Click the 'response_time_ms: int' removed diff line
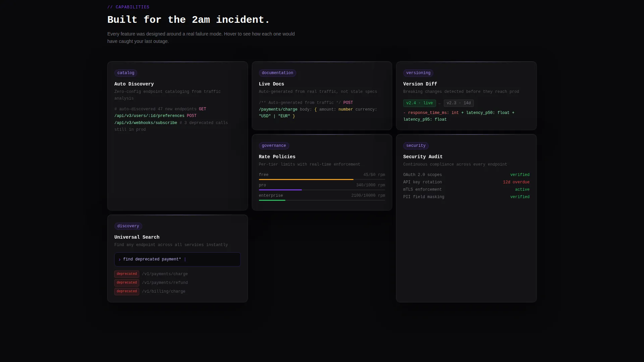 point(431,113)
